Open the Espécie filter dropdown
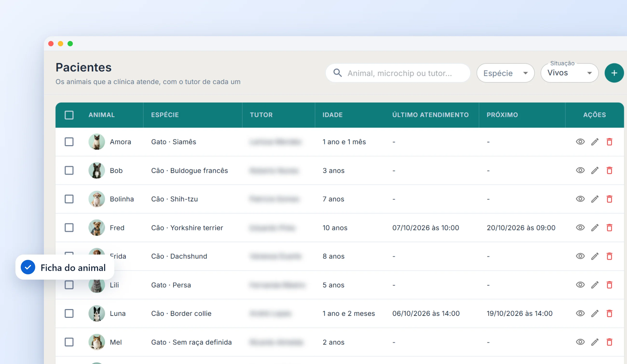 click(505, 73)
